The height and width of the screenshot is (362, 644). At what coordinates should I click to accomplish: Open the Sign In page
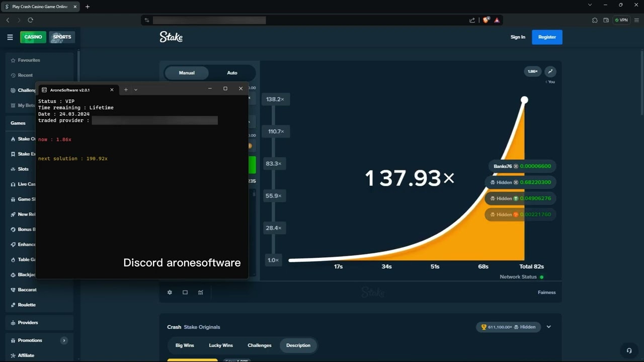pos(518,37)
